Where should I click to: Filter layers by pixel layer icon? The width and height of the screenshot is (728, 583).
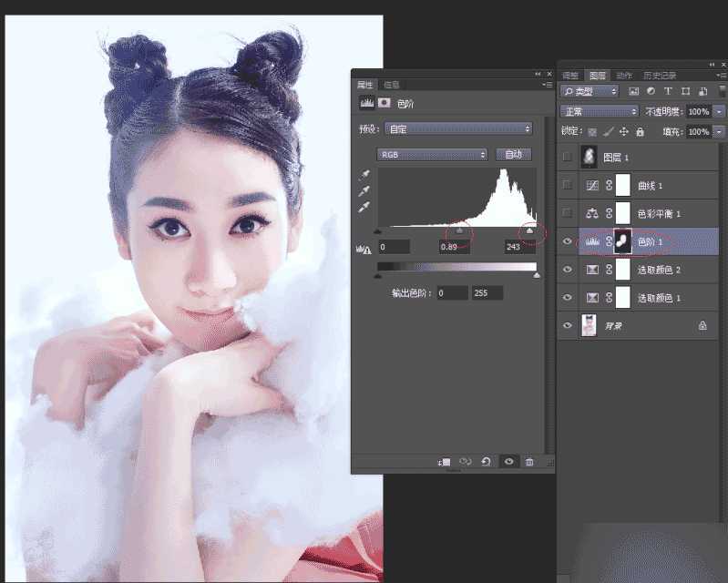pyautogui.click(x=634, y=91)
